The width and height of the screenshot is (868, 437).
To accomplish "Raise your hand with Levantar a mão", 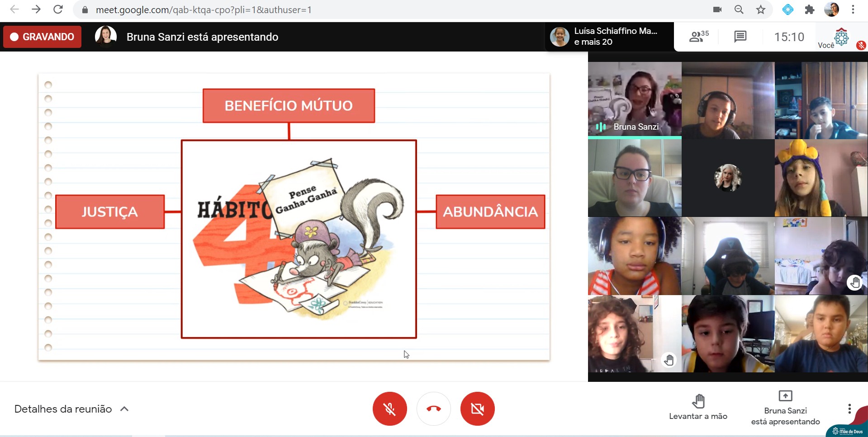I will click(698, 407).
